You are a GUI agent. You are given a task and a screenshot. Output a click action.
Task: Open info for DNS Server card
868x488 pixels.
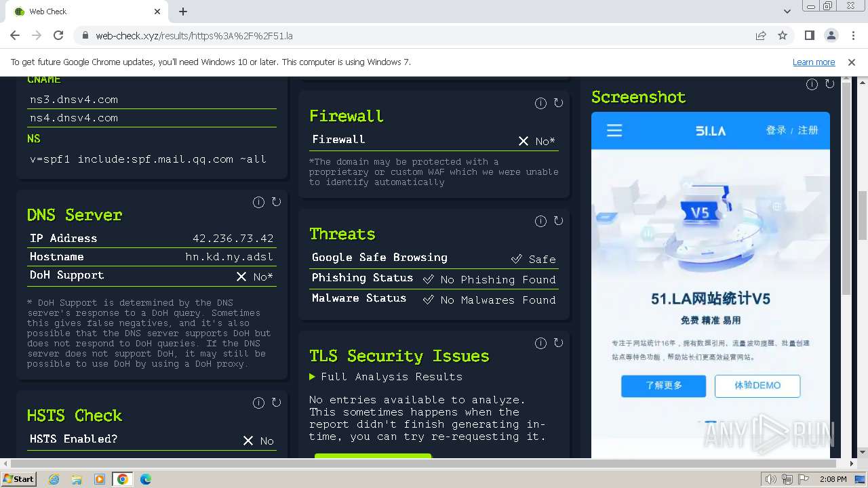[x=258, y=202]
